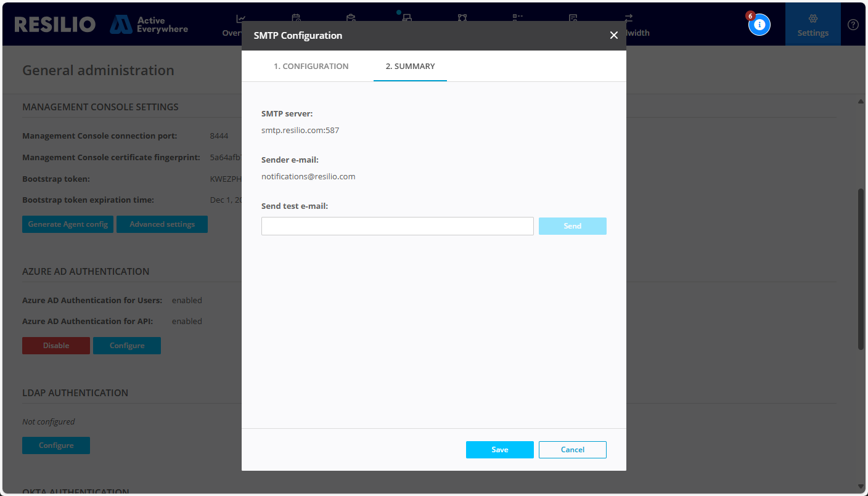Save the SMTP configuration

click(499, 449)
